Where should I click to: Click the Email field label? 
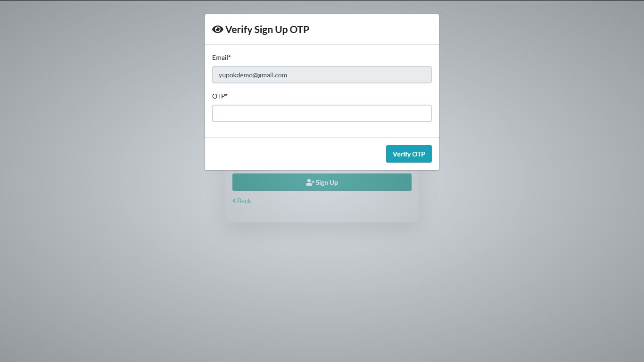pyautogui.click(x=220, y=58)
